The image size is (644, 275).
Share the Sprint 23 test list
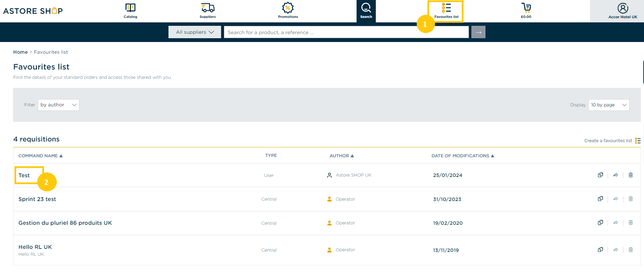click(615, 199)
